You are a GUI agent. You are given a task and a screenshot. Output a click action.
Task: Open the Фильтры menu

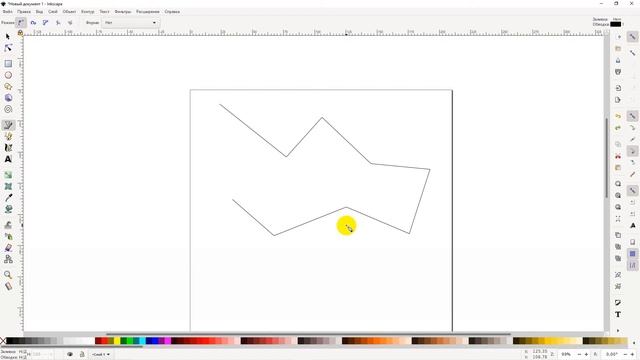(123, 12)
